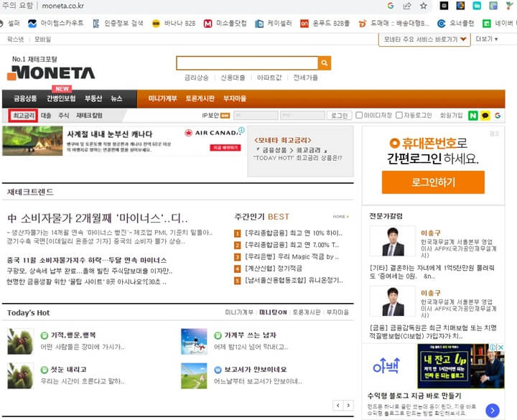
Task: Click the 아파트값 suggested keyword
Action: tap(269, 78)
